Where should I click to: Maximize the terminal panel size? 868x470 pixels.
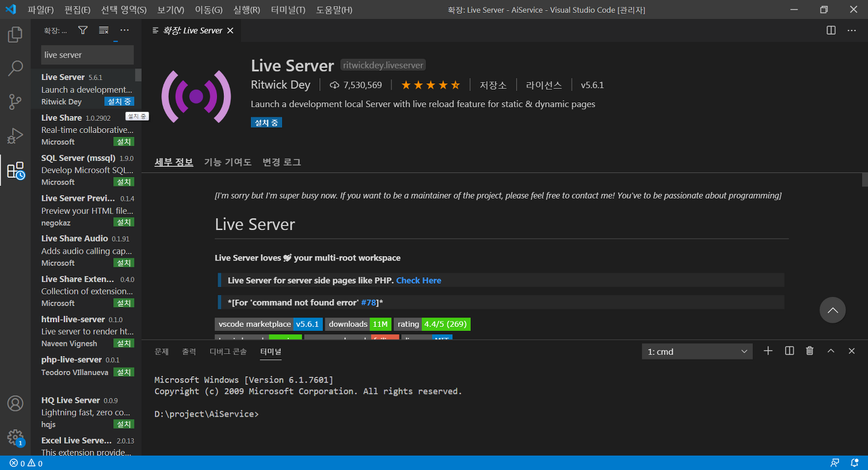[x=831, y=351]
